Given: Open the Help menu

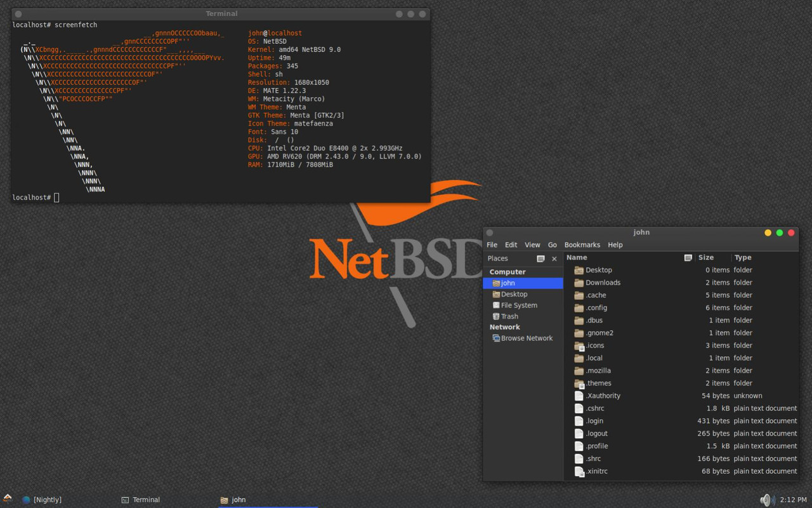Looking at the screenshot, I should 615,245.
